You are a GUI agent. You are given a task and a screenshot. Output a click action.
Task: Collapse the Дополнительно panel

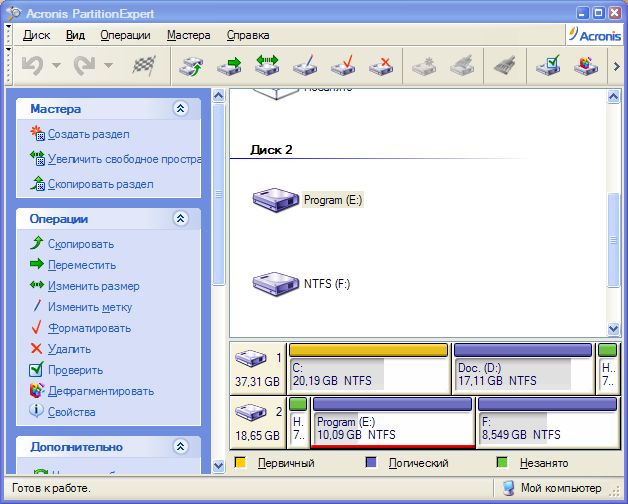point(181,446)
